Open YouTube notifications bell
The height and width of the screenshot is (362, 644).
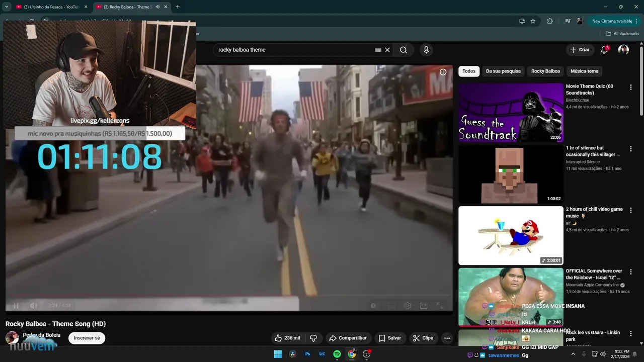click(x=604, y=50)
